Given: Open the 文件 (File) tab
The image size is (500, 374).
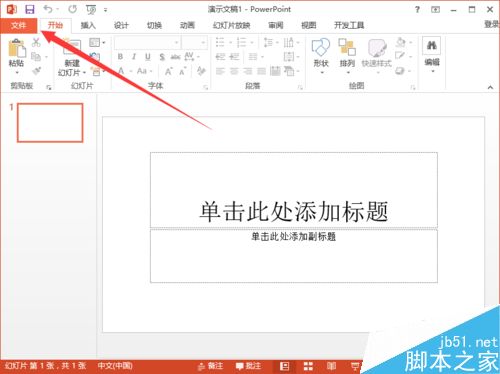Looking at the screenshot, I should [x=18, y=25].
